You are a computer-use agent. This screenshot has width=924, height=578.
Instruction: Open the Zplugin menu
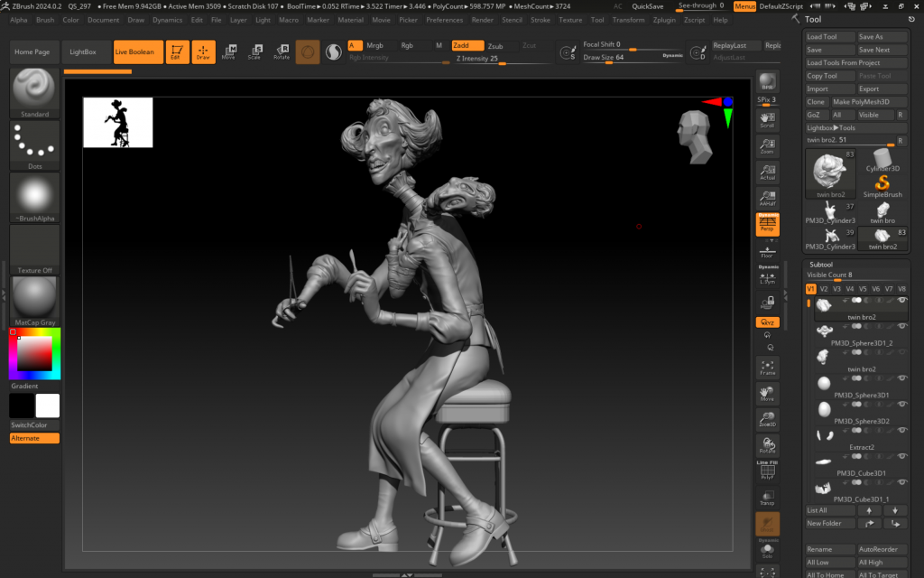pos(664,20)
